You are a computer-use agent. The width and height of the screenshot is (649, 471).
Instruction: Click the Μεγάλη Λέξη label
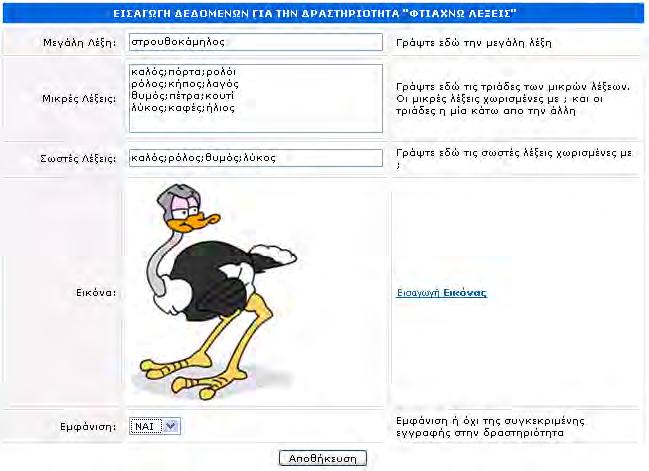[x=79, y=43]
